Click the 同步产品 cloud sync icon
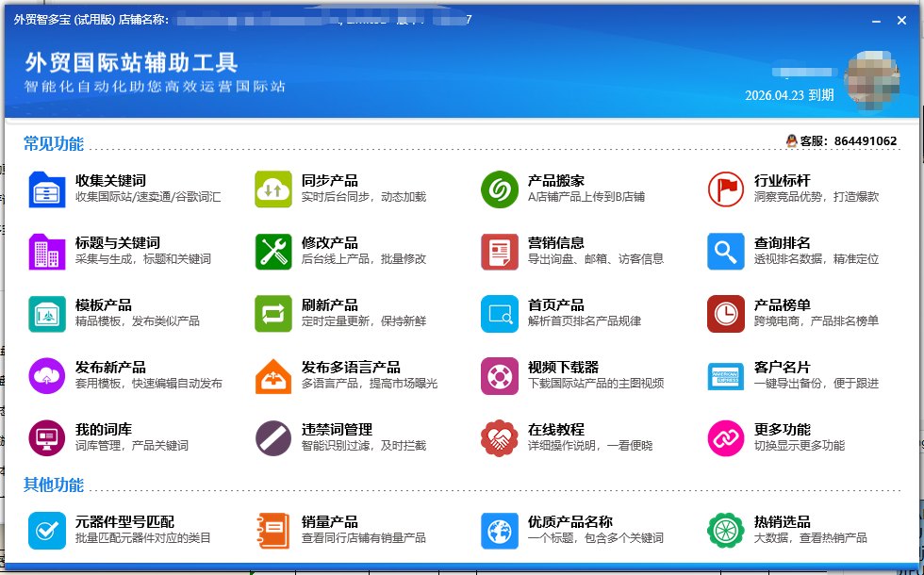924x575 pixels. pos(273,189)
